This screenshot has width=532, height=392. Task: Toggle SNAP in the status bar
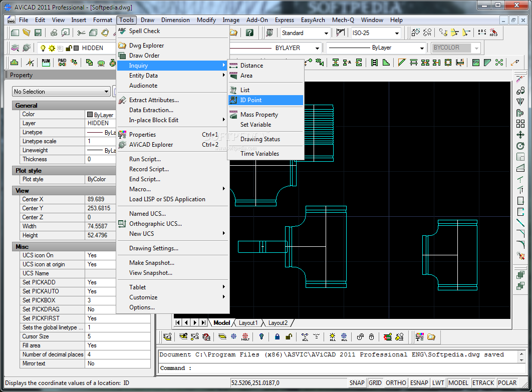(x=357, y=383)
